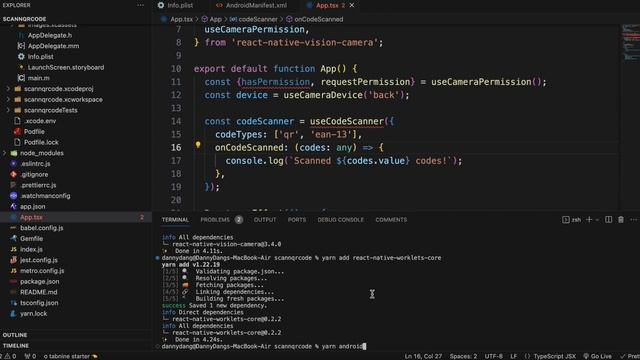Open tsconfig.json file

point(39,303)
